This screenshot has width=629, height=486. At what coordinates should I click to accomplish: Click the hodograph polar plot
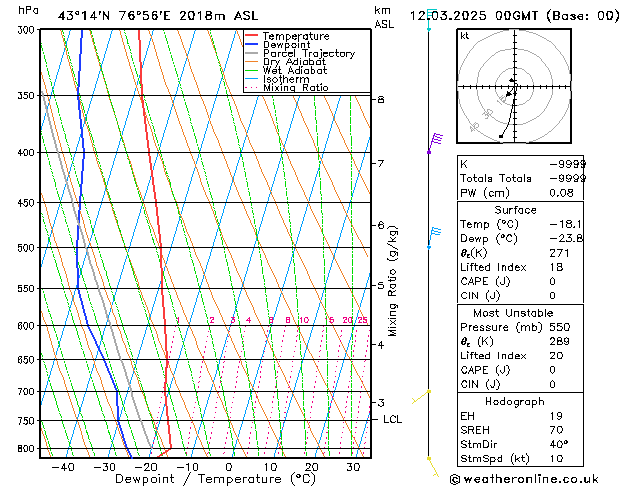tap(514, 86)
